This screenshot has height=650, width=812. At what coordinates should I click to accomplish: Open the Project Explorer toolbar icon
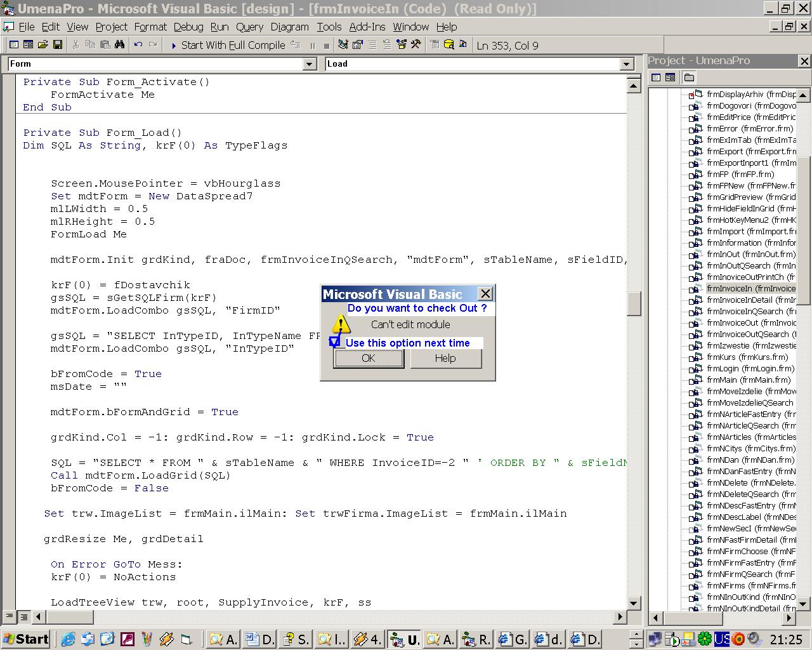(x=343, y=45)
